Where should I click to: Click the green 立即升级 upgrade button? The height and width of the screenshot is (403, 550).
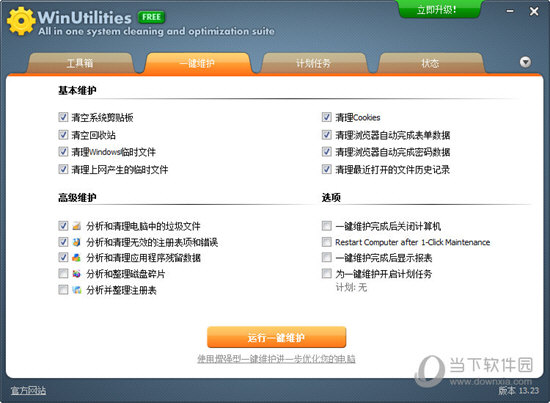(x=439, y=9)
